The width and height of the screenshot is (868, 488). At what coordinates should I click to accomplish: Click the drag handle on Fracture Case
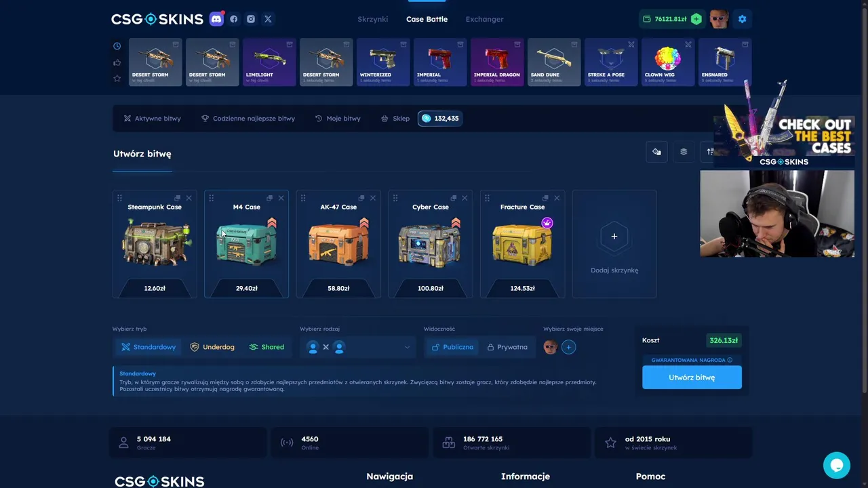[x=487, y=198]
